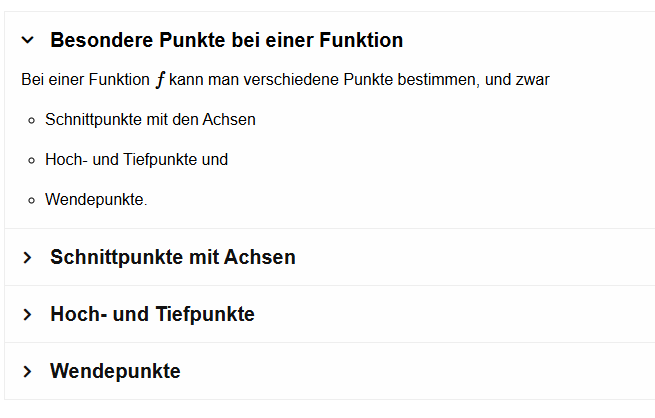Viewport: 655px width, 418px height.
Task: Click the italic function symbol f
Action: click(160, 80)
